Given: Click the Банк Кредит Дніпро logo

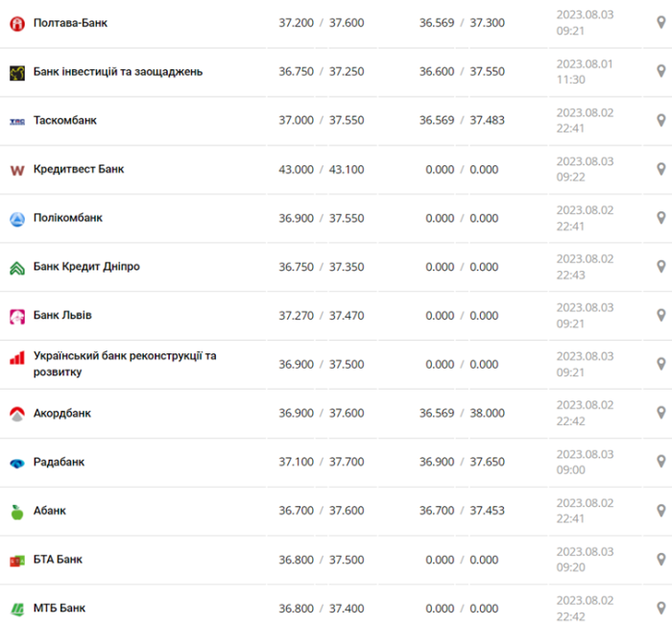Looking at the screenshot, I should point(17,267).
